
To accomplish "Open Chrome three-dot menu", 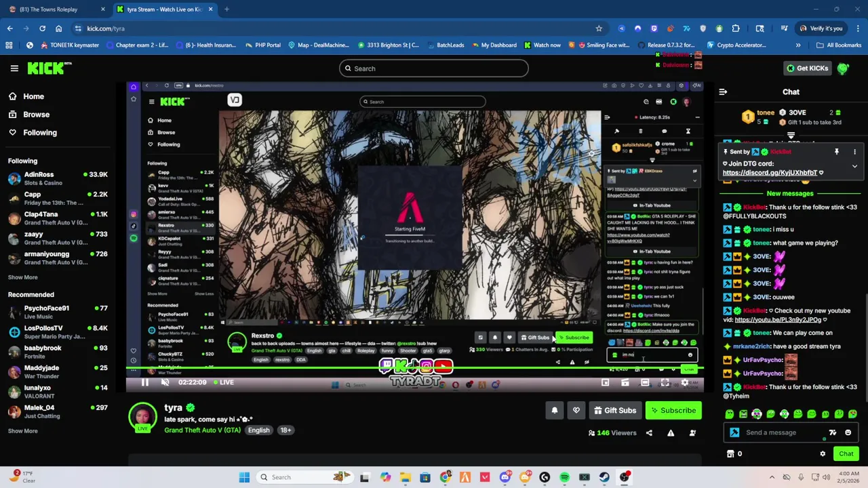I will click(857, 28).
